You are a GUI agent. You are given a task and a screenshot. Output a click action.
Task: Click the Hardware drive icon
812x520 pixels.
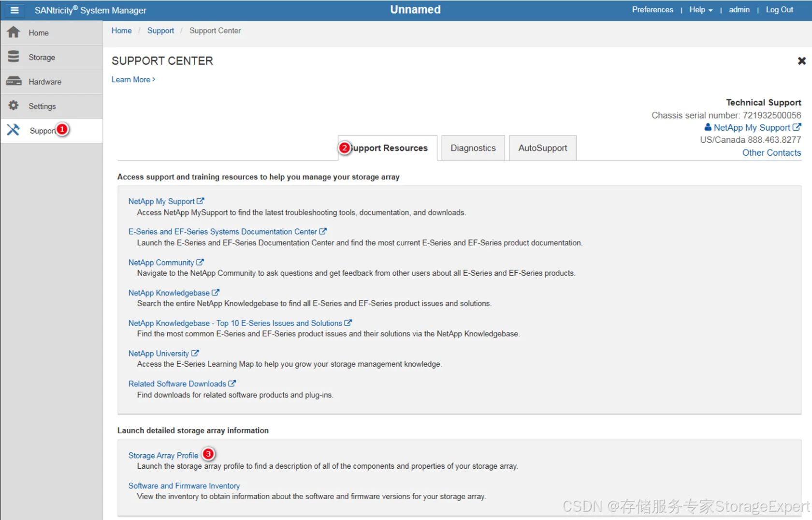[x=14, y=81]
